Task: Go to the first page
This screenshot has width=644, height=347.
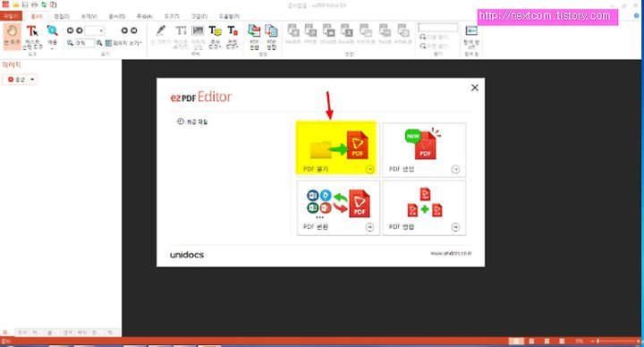Action: pyautogui.click(x=70, y=30)
